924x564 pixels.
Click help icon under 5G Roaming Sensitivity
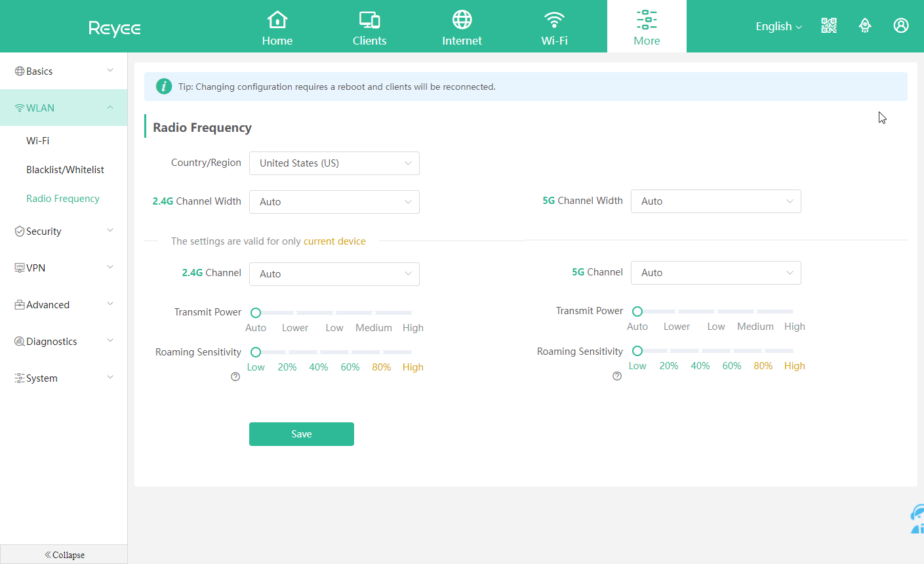pyautogui.click(x=617, y=376)
